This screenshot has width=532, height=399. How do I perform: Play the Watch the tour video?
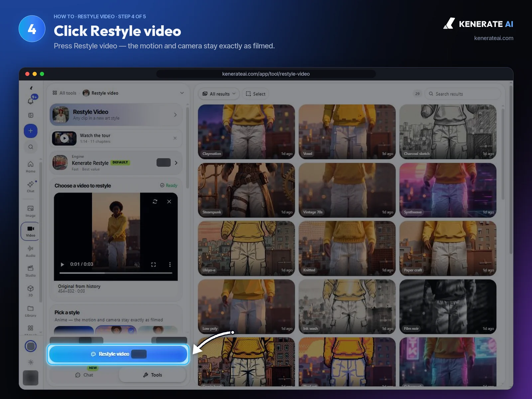coord(64,138)
